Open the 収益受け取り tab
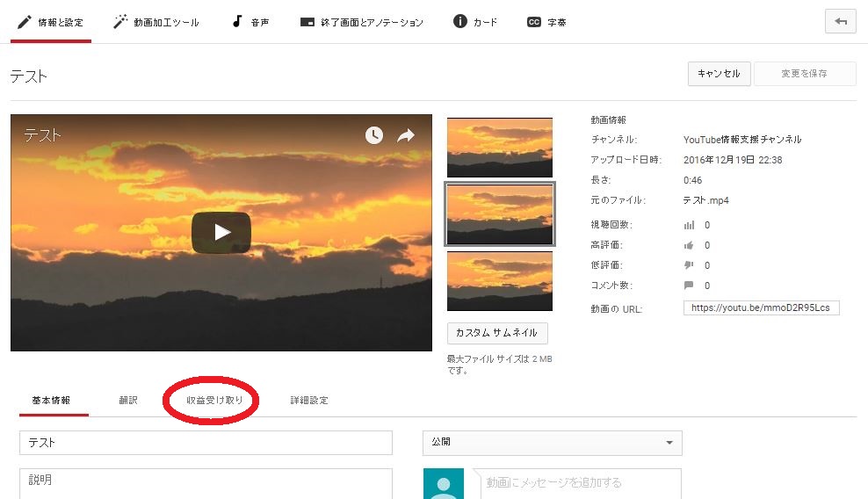The width and height of the screenshot is (868, 499). pyautogui.click(x=214, y=401)
